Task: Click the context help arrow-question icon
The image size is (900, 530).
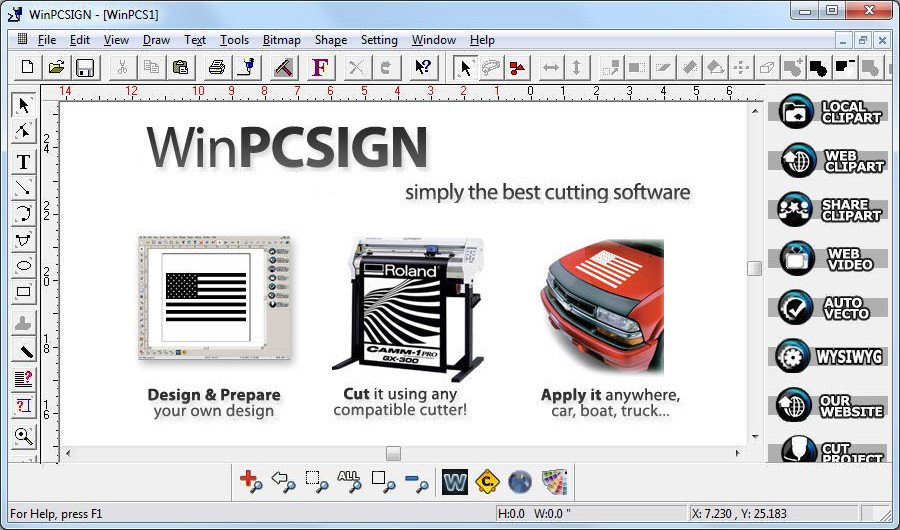Action: click(x=423, y=67)
